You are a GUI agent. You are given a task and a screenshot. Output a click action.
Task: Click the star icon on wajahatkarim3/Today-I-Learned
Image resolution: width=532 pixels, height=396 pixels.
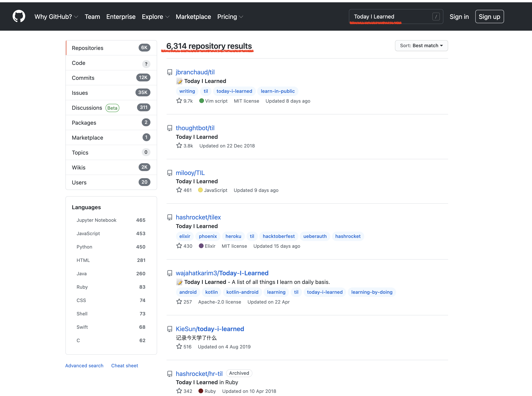[x=179, y=302]
